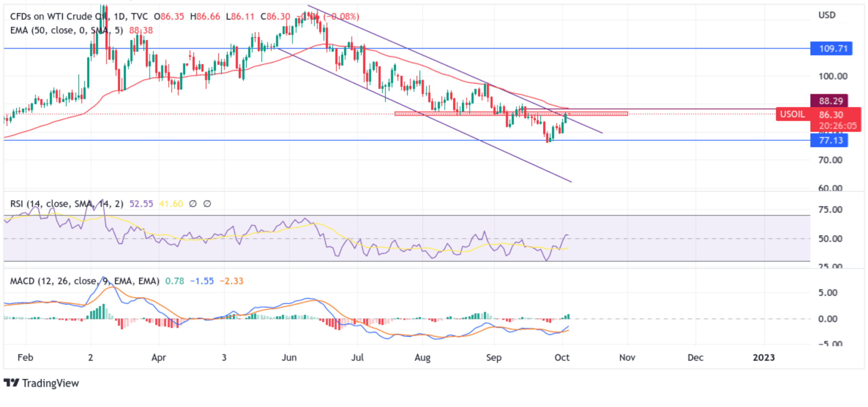
Task: Click the high price H86.66
Action: (205, 16)
